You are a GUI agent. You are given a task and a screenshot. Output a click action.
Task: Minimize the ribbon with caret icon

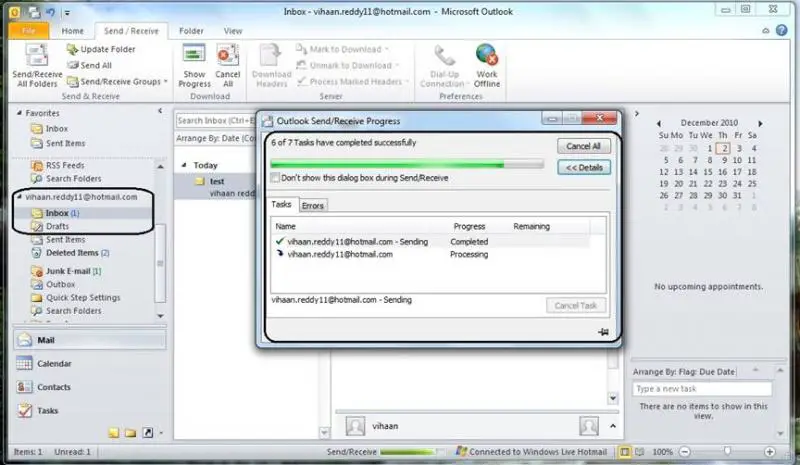pyautogui.click(x=766, y=31)
